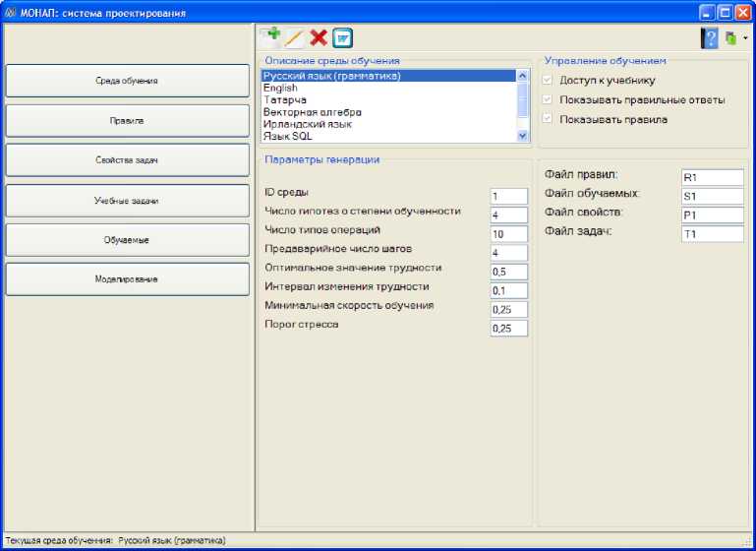Click the blue framed window toolbar icon
This screenshot has width=756, height=551.
tap(343, 38)
